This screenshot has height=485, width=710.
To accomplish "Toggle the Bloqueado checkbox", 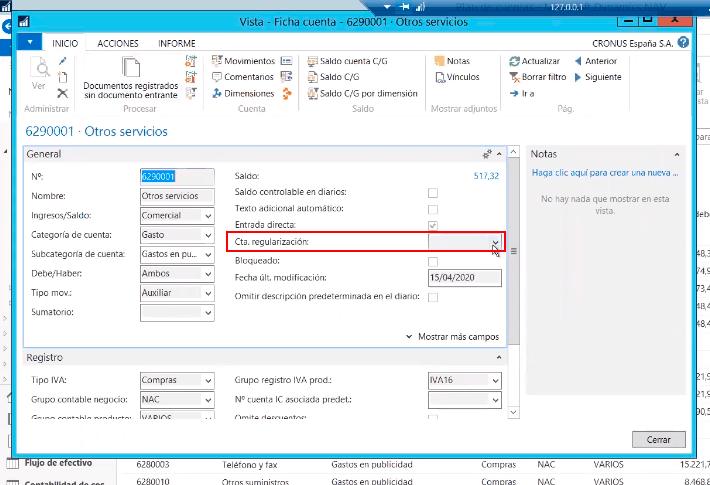I will [433, 261].
